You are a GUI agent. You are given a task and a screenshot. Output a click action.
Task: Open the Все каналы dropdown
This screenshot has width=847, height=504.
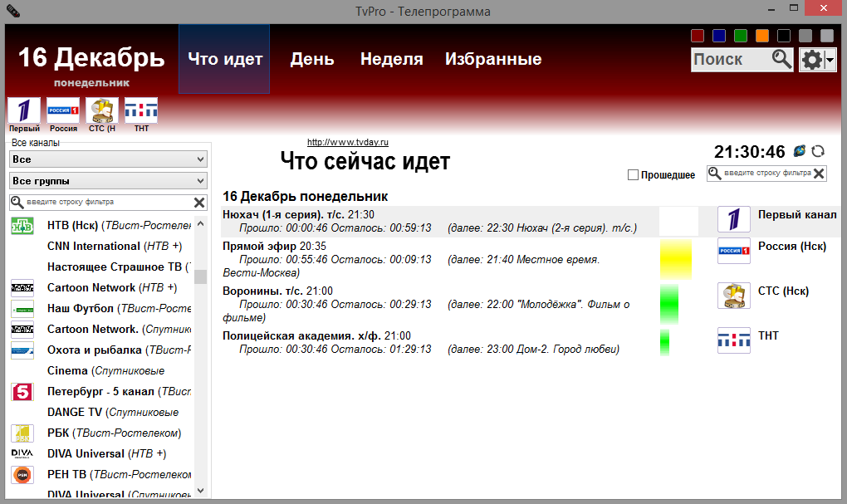(107, 158)
